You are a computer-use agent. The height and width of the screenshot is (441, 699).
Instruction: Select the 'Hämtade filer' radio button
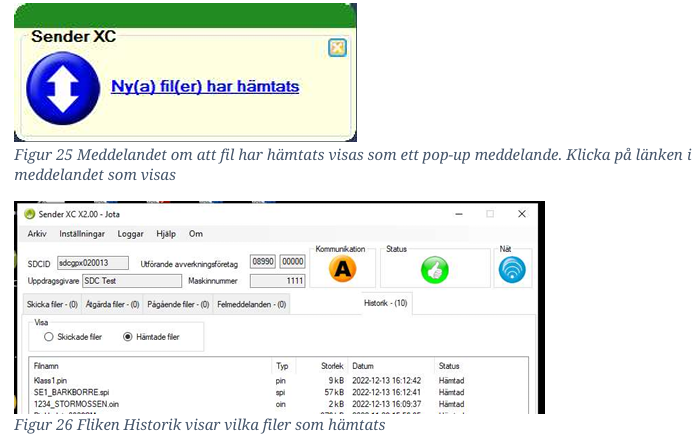(x=127, y=337)
